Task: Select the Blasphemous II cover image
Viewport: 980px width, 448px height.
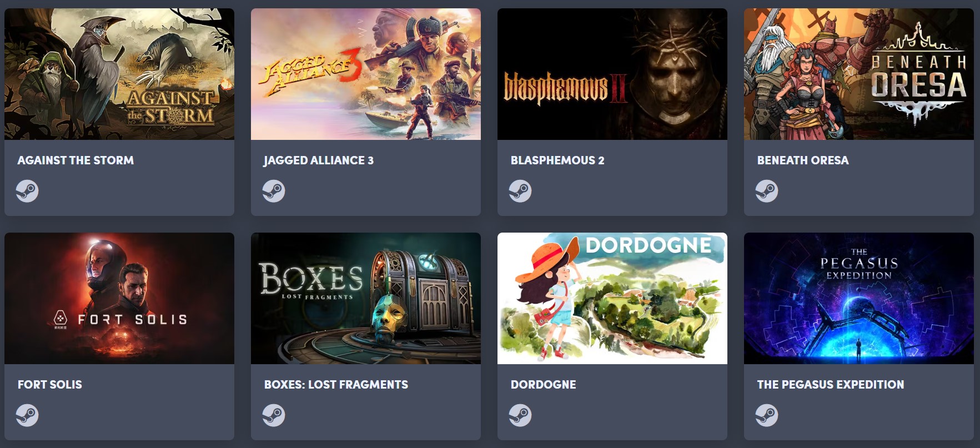Action: point(612,74)
